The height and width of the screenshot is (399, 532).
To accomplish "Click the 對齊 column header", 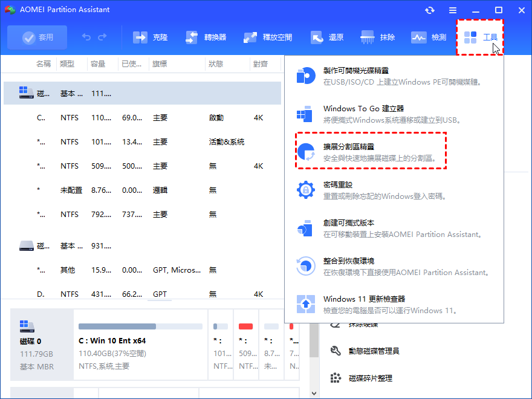I will (x=260, y=64).
